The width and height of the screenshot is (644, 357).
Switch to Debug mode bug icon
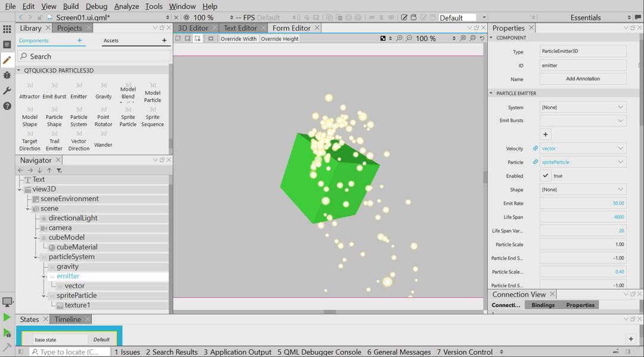click(7, 75)
